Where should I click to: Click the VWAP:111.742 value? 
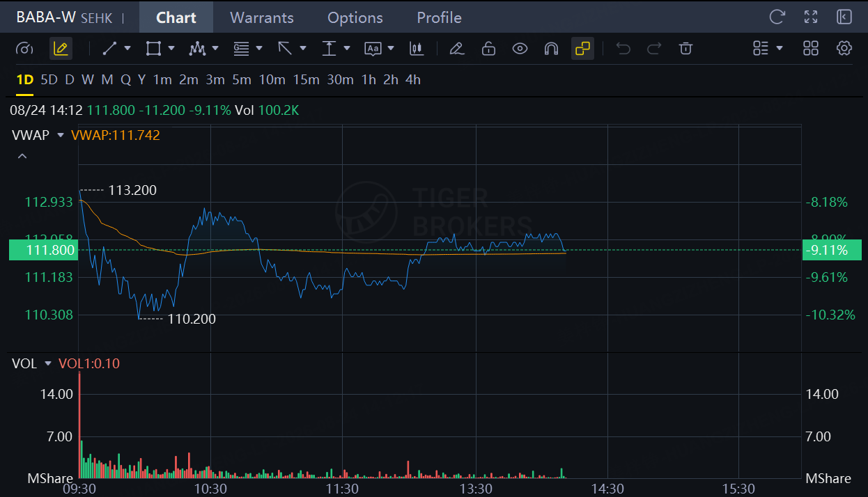(x=116, y=135)
